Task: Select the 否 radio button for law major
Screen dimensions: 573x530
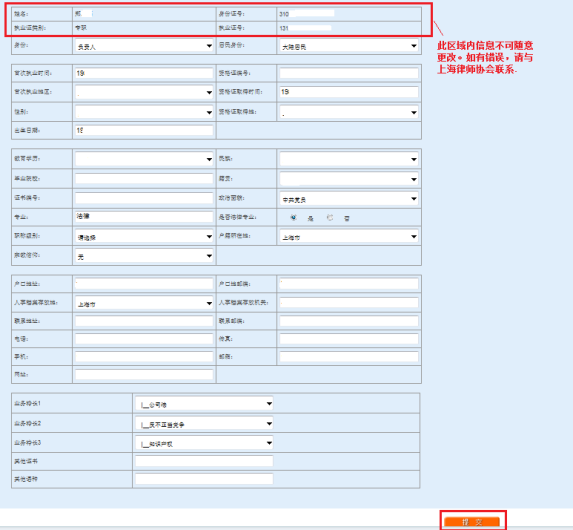Action: pos(330,217)
